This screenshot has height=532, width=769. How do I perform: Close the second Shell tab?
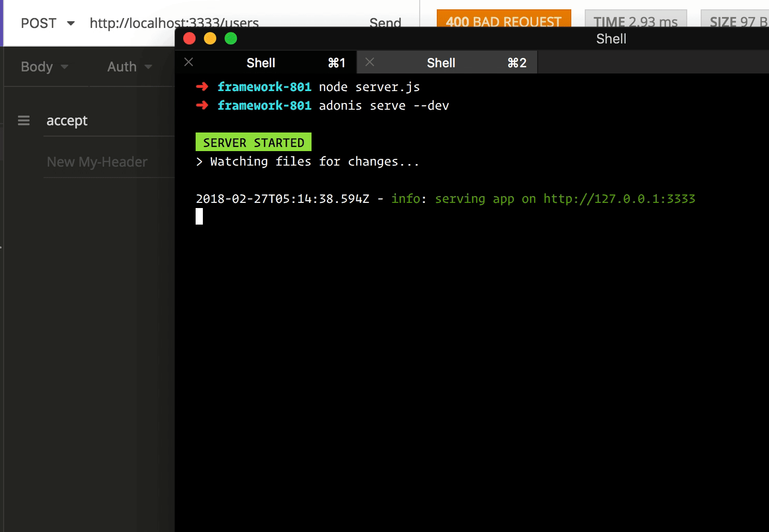pos(369,62)
